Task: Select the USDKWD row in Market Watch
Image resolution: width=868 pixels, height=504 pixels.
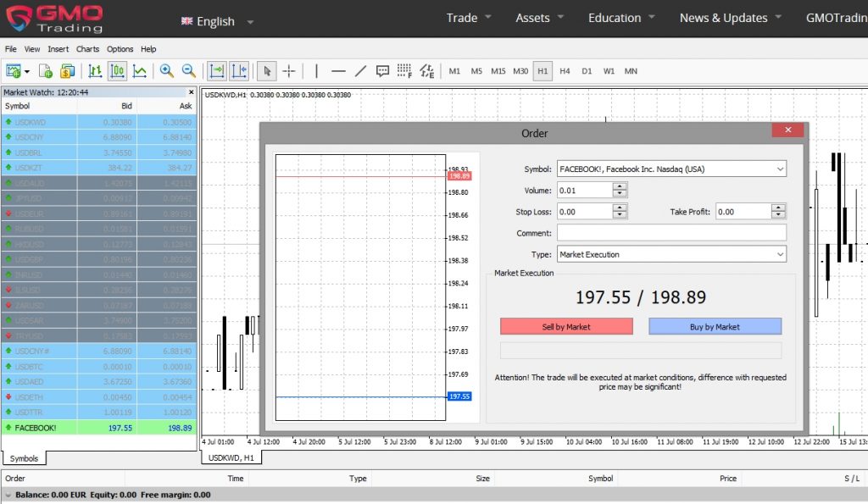Action: (x=99, y=122)
